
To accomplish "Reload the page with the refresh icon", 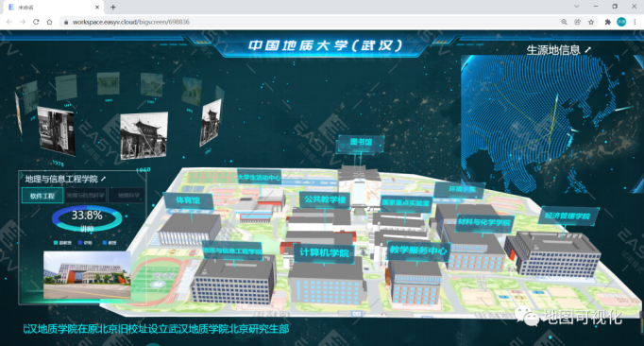I will click(36, 22).
